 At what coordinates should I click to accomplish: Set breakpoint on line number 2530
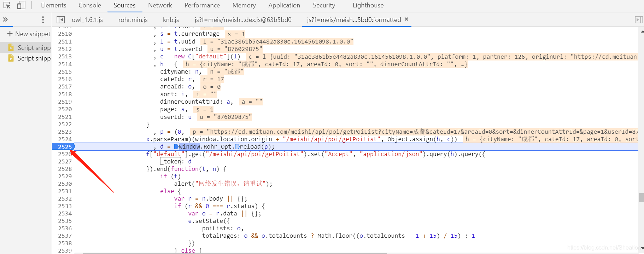65,184
